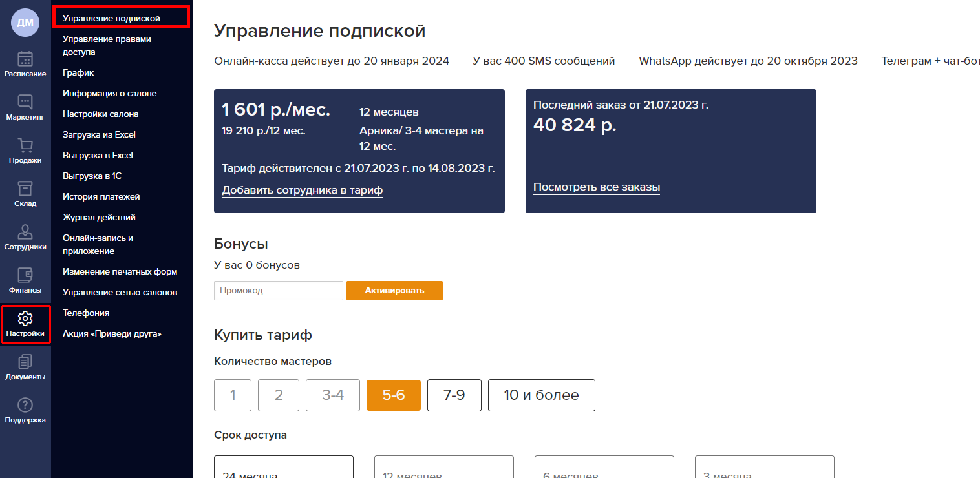
Task: Open Телефония settings page
Action: (x=86, y=313)
